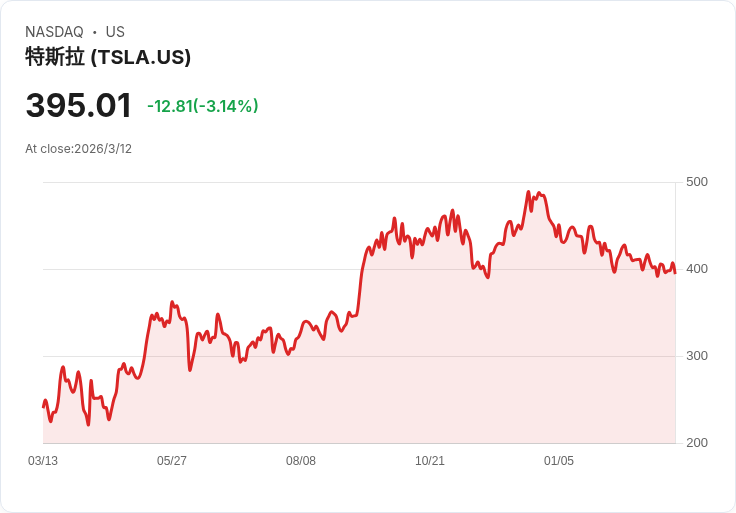Image resolution: width=736 pixels, height=513 pixels.
Task: Click the chart line's leftmost starting point
Action: click(x=44, y=407)
